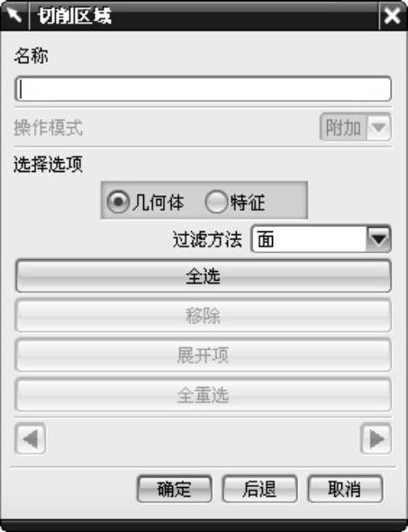Select the 几何体 radio button
This screenshot has width=408, height=532.
click(x=117, y=202)
